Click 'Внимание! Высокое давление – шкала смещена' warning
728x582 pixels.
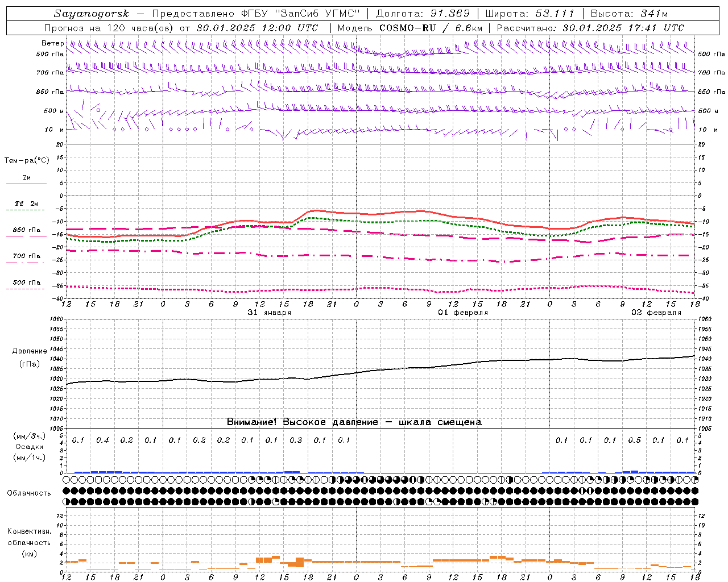point(354,422)
